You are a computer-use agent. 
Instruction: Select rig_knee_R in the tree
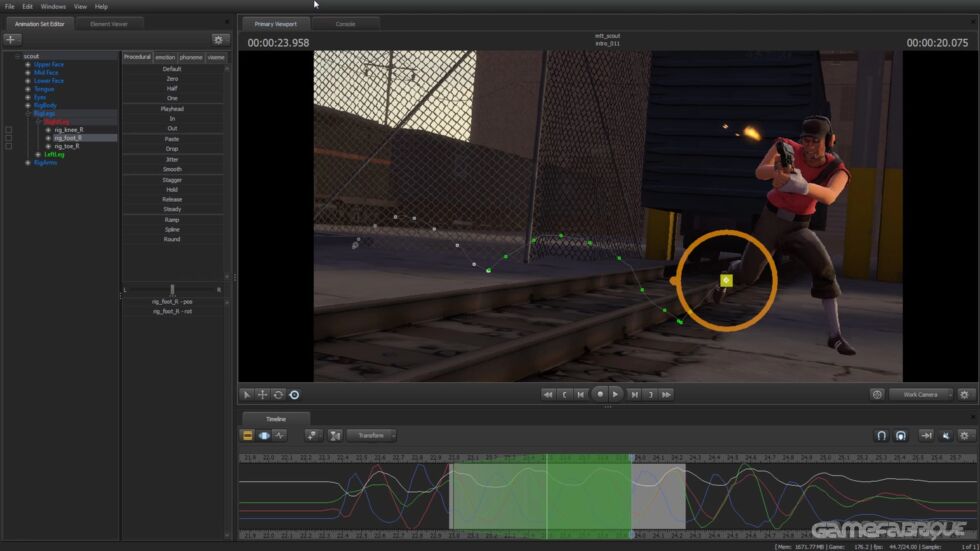tap(69, 130)
